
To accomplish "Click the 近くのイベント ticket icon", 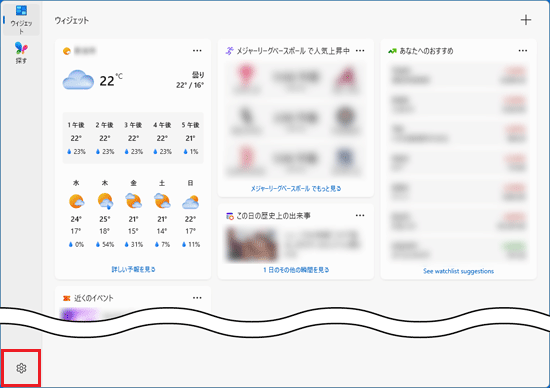I will pos(67,298).
